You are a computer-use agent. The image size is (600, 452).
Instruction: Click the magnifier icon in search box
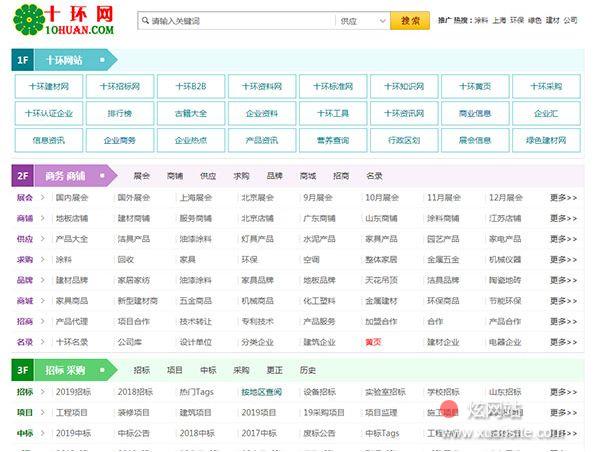tap(145, 20)
